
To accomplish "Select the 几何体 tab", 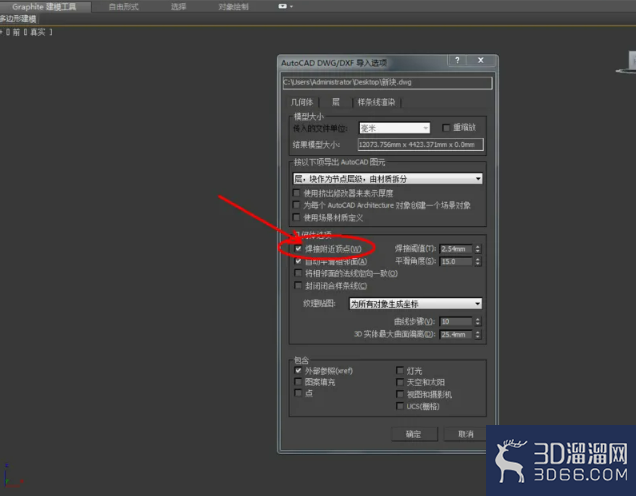I will pyautogui.click(x=302, y=102).
